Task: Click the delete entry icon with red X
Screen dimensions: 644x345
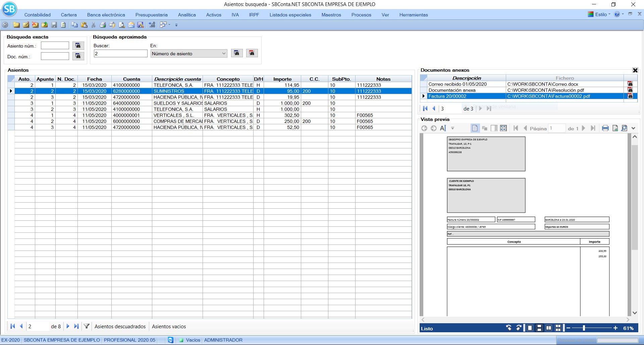Action: (35, 25)
